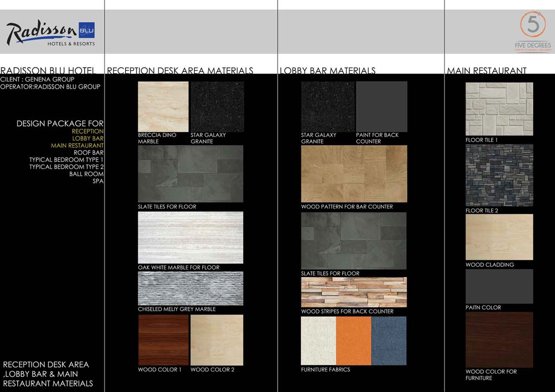Click the WOOD PATTERN FOR BAR COUNTER caption

pos(347,206)
